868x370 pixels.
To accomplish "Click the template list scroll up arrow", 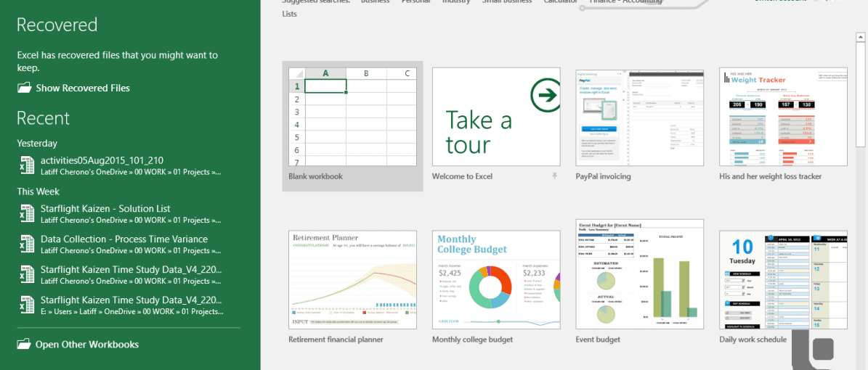I will 861,37.
